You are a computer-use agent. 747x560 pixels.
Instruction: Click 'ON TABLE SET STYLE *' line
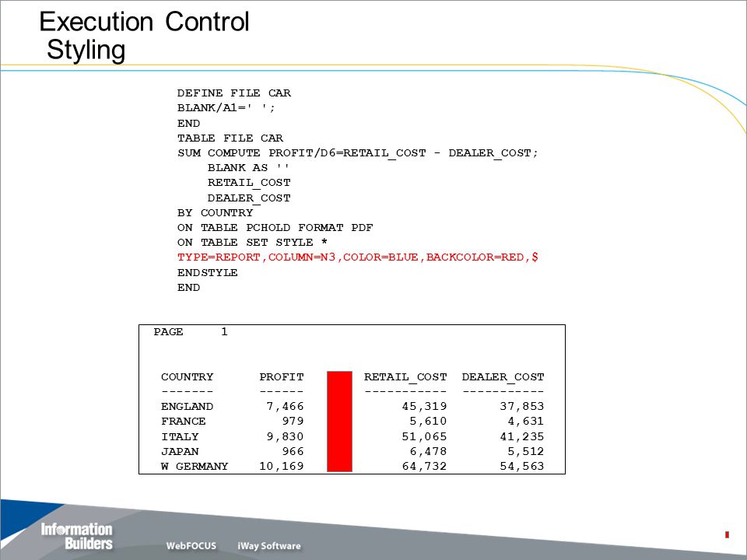click(252, 243)
